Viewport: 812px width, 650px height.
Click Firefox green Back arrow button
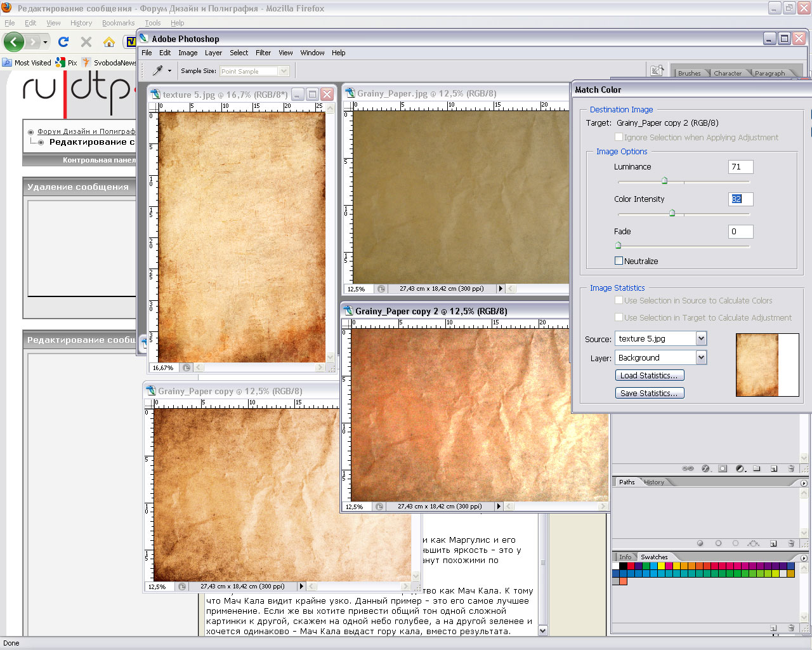[14, 42]
